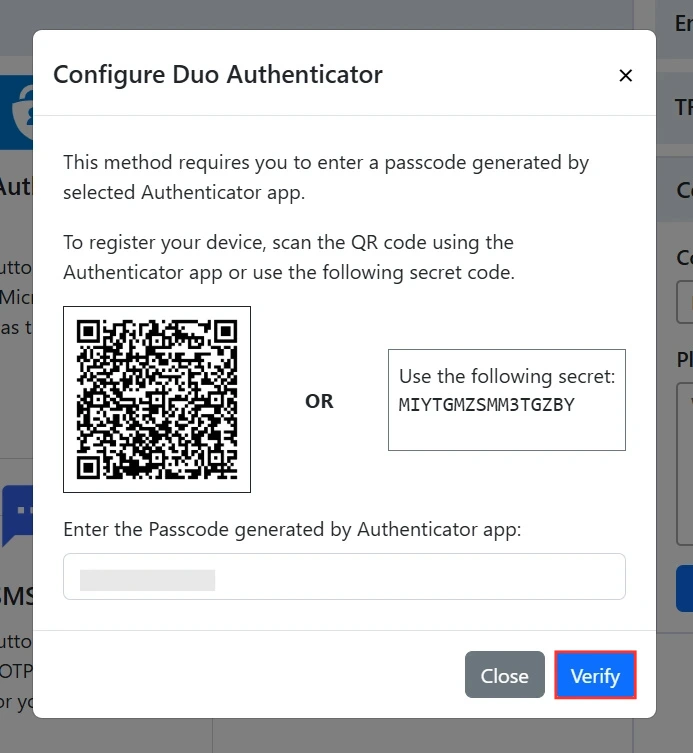Click the blue Verify button

tap(595, 675)
